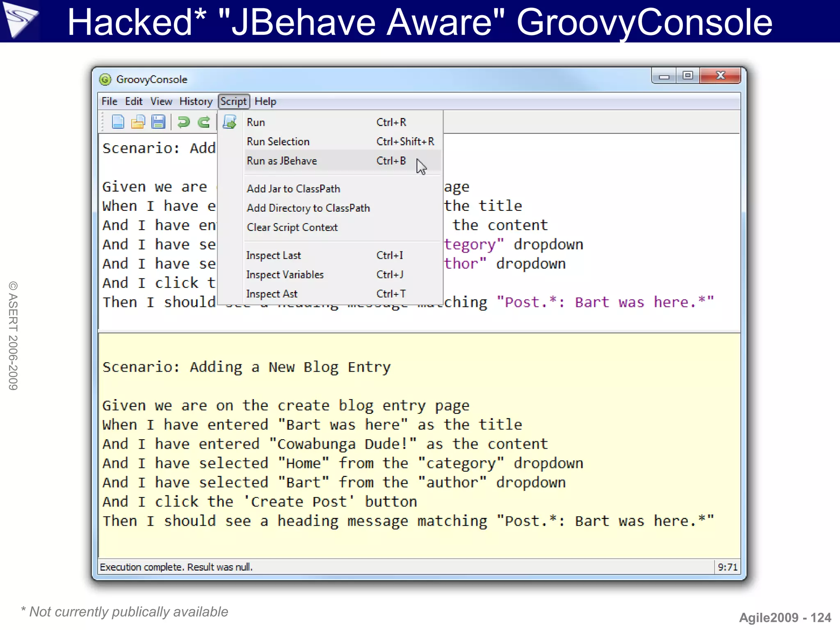Maximize the GroovyConsole window
Image resolution: width=840 pixels, height=630 pixels.
(x=688, y=76)
